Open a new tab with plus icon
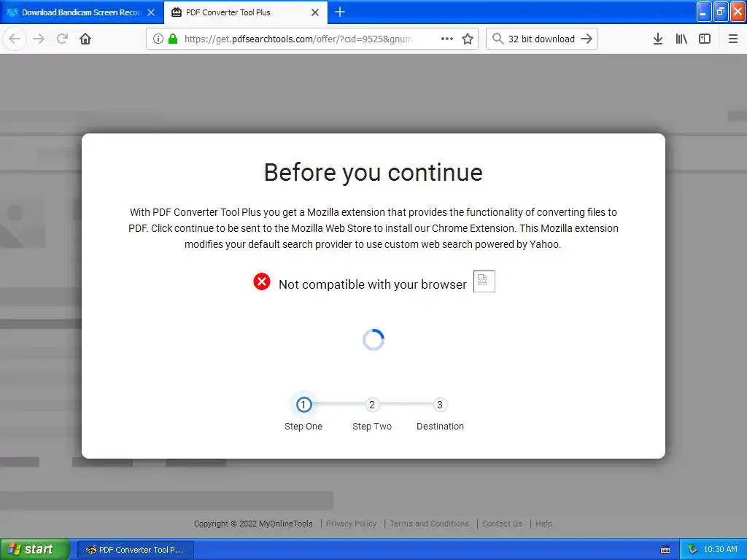Viewport: 747px width, 560px height. point(340,12)
